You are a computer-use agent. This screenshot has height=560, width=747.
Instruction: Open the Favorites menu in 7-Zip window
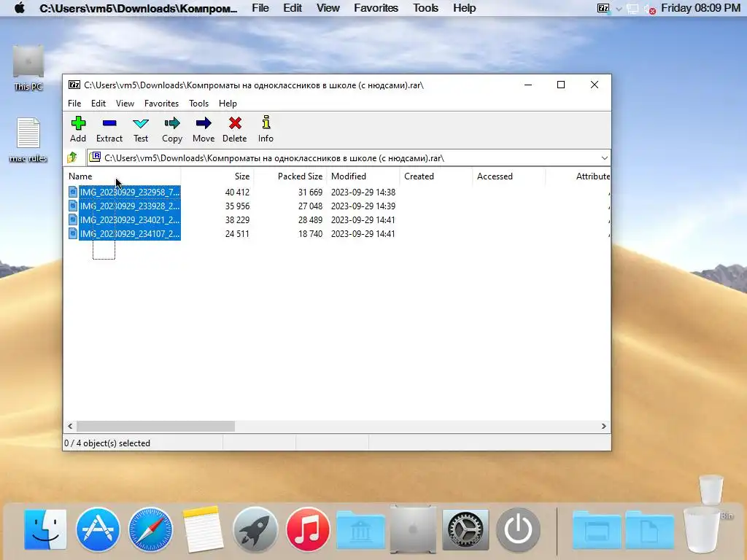point(161,104)
